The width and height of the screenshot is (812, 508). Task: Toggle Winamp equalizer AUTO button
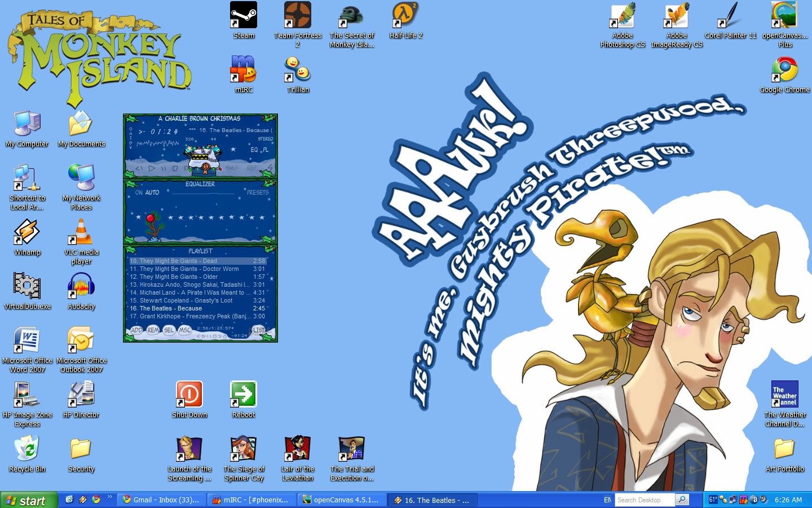point(152,192)
